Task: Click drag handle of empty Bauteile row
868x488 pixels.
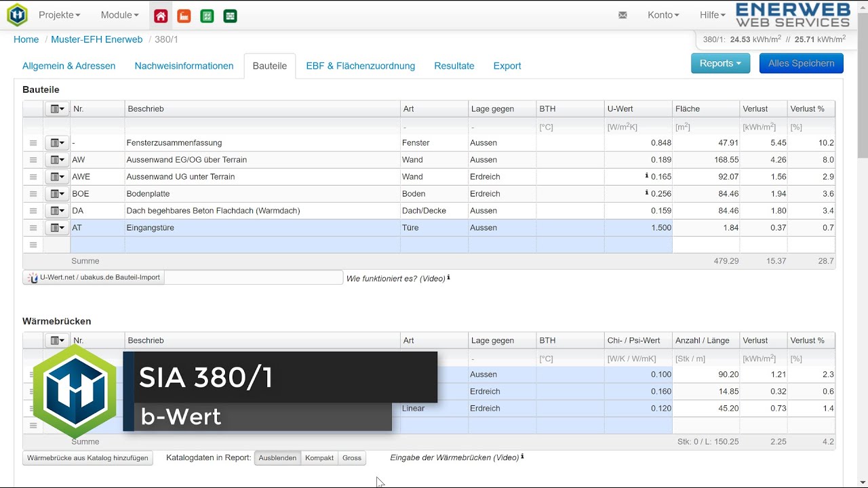Action: pos(33,245)
